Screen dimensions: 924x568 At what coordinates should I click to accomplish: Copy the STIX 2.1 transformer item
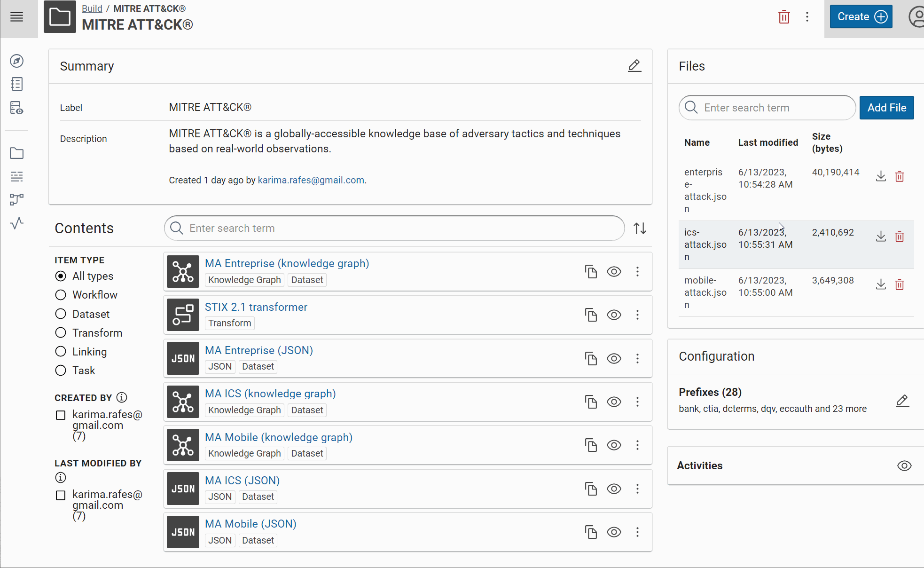[591, 315]
